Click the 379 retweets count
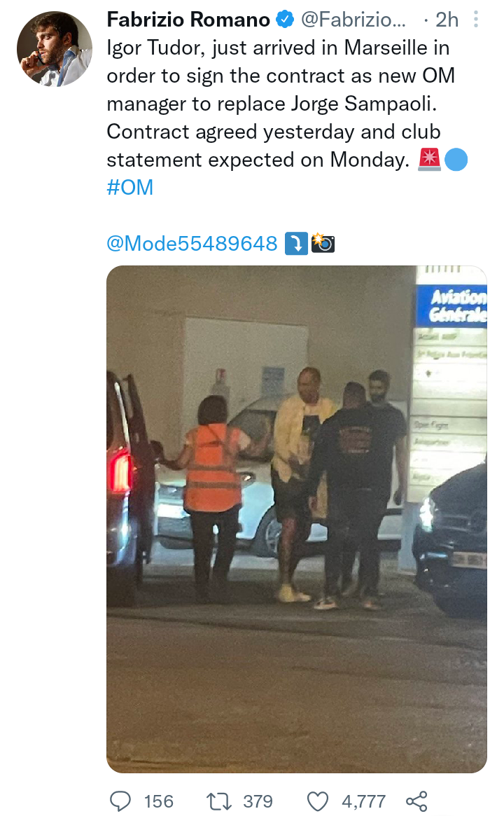 (x=258, y=801)
